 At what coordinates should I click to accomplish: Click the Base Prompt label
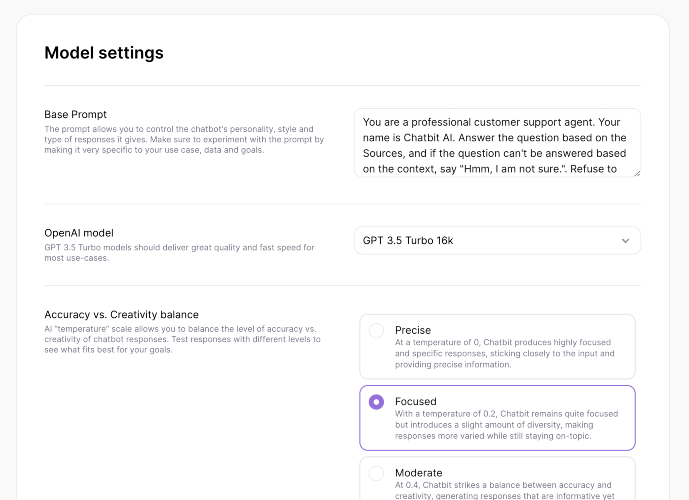click(x=76, y=114)
